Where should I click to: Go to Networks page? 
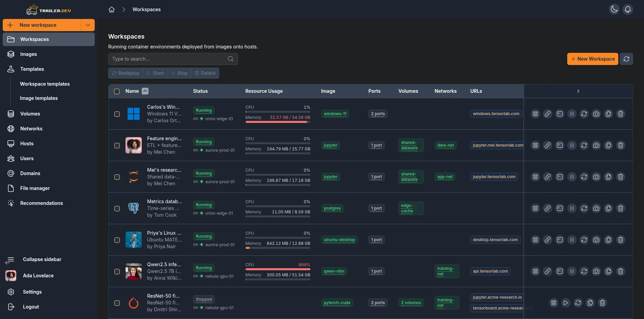point(49,129)
